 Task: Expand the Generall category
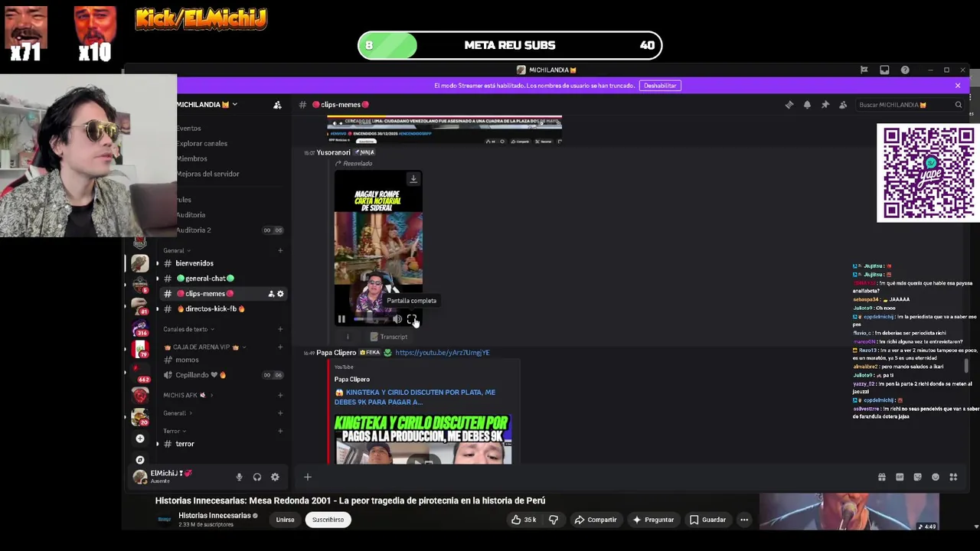click(x=178, y=413)
